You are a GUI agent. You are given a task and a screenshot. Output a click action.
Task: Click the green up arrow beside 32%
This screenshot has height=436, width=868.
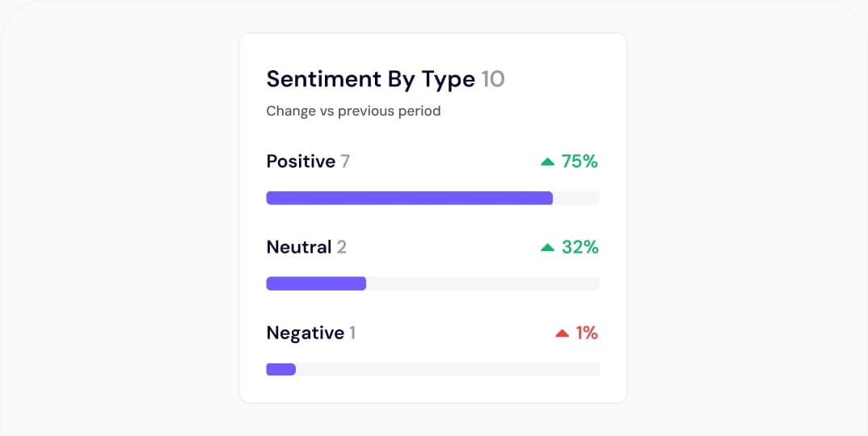click(547, 247)
